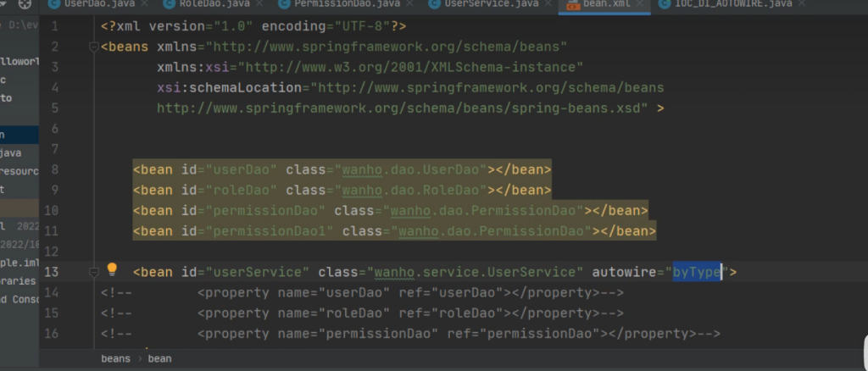Collapse the beans element on line 2

[x=93, y=46]
